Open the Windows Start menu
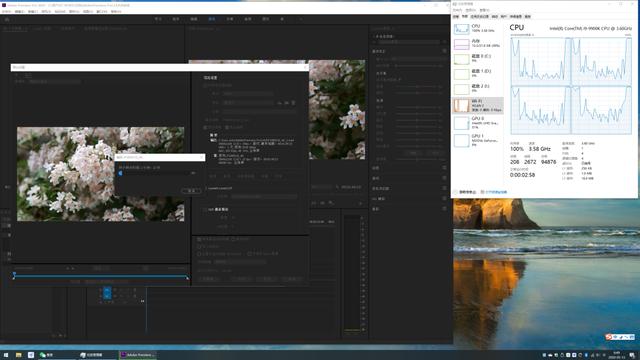 click(x=6, y=355)
